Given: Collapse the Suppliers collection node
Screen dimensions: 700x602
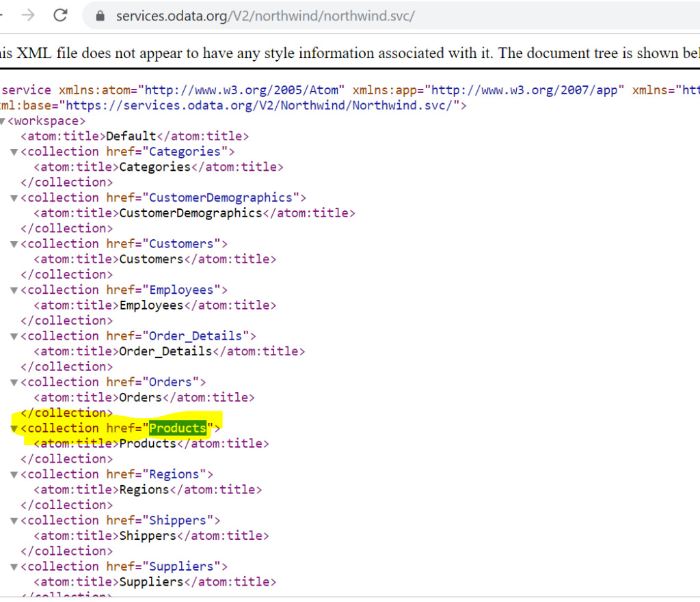Looking at the screenshot, I should point(14,566).
